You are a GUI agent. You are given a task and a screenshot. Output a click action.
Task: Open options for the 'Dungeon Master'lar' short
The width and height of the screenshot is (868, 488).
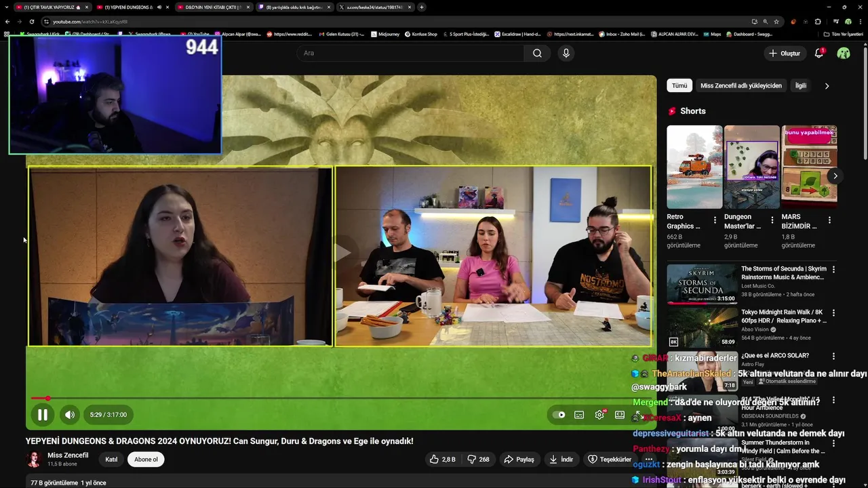pos(772,220)
